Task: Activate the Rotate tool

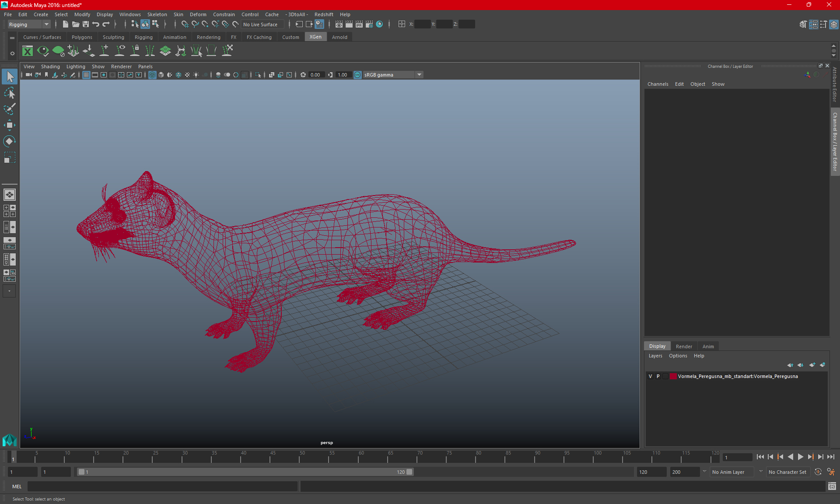Action: (10, 141)
